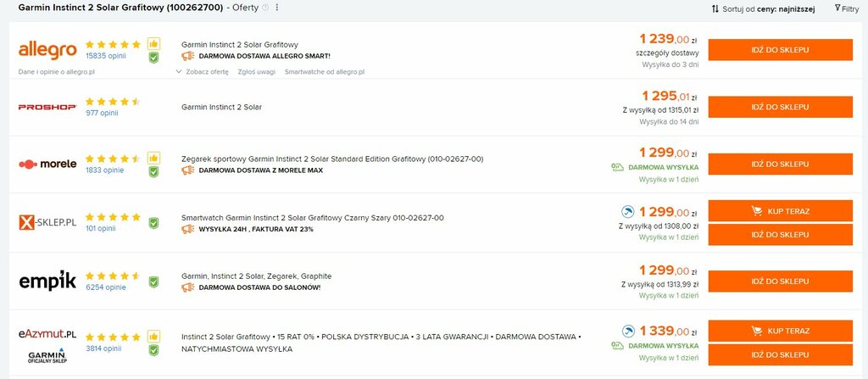Click green shield badge in eAzymut row
Screen dimensions: 868x379
pyautogui.click(x=153, y=350)
